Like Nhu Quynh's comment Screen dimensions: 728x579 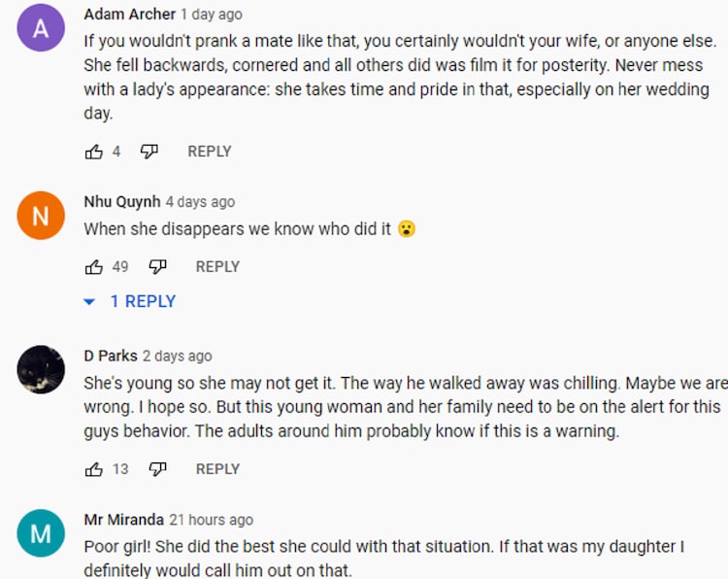click(94, 266)
